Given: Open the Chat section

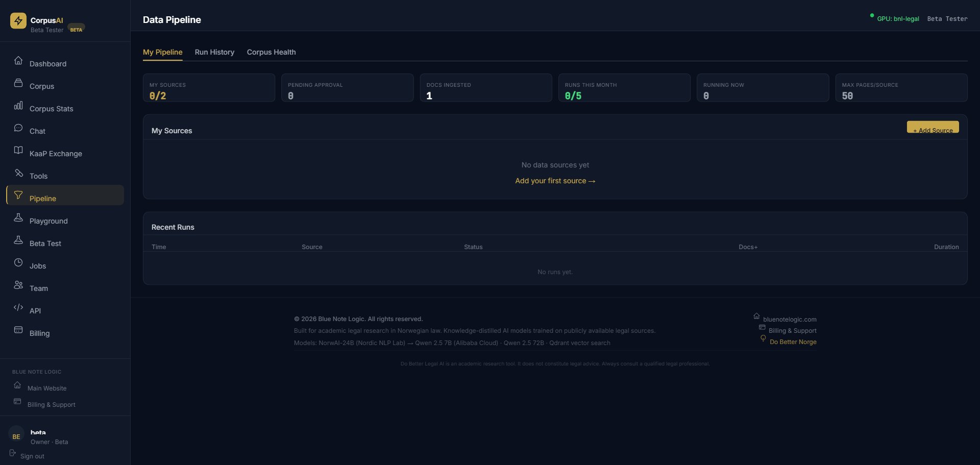Looking at the screenshot, I should tap(37, 131).
